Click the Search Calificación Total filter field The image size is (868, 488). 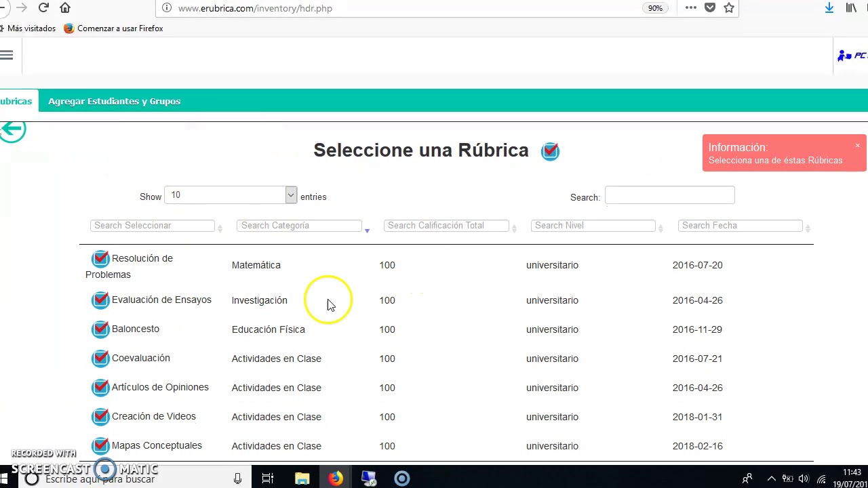coord(446,225)
